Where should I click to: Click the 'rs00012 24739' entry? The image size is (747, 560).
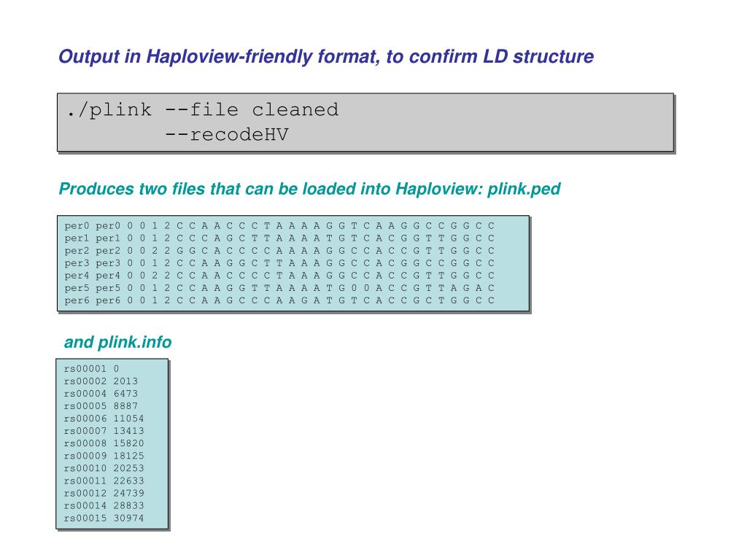[x=104, y=493]
